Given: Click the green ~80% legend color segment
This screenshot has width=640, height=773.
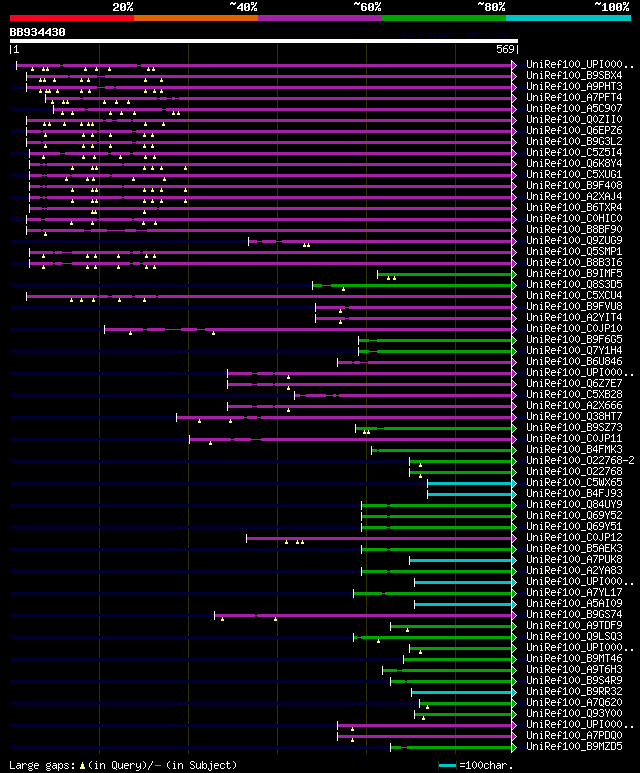Looking at the screenshot, I should pos(444,18).
